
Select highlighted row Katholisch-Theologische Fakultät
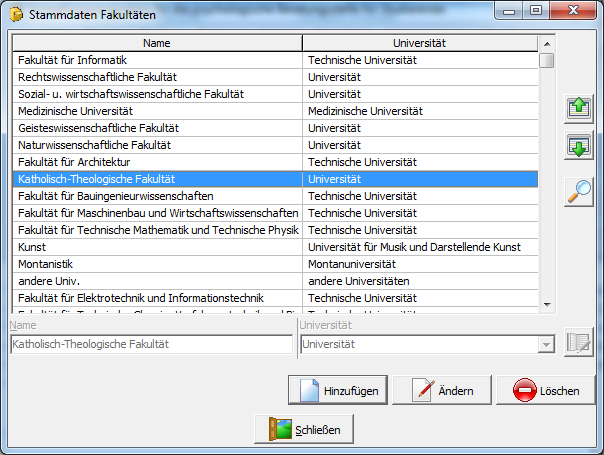[x=275, y=179]
